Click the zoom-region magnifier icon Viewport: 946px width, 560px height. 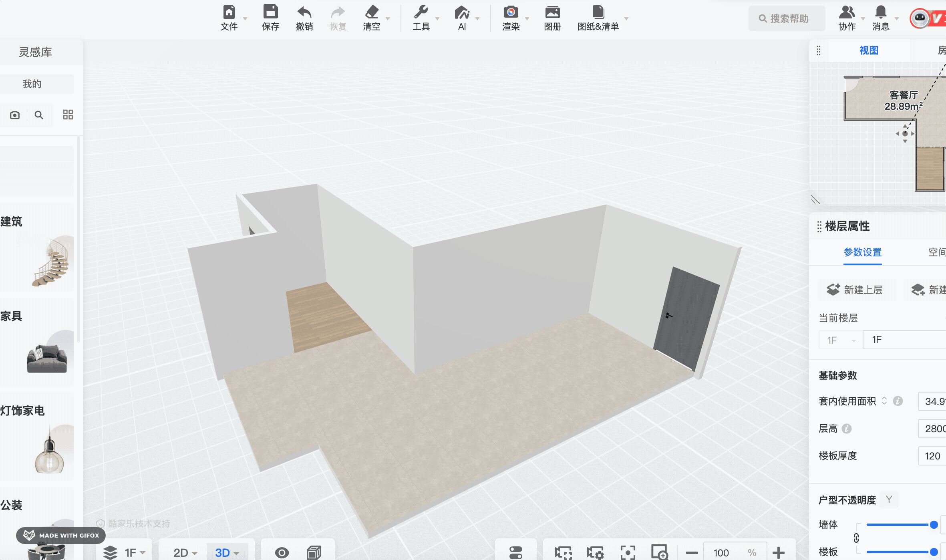[659, 552]
